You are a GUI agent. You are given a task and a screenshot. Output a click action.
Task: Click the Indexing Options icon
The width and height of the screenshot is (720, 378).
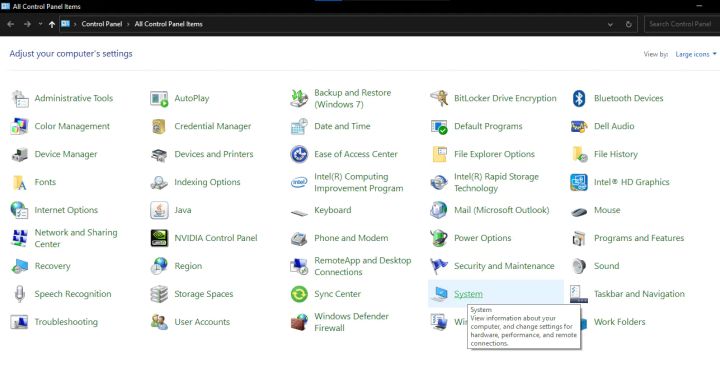[159, 182]
